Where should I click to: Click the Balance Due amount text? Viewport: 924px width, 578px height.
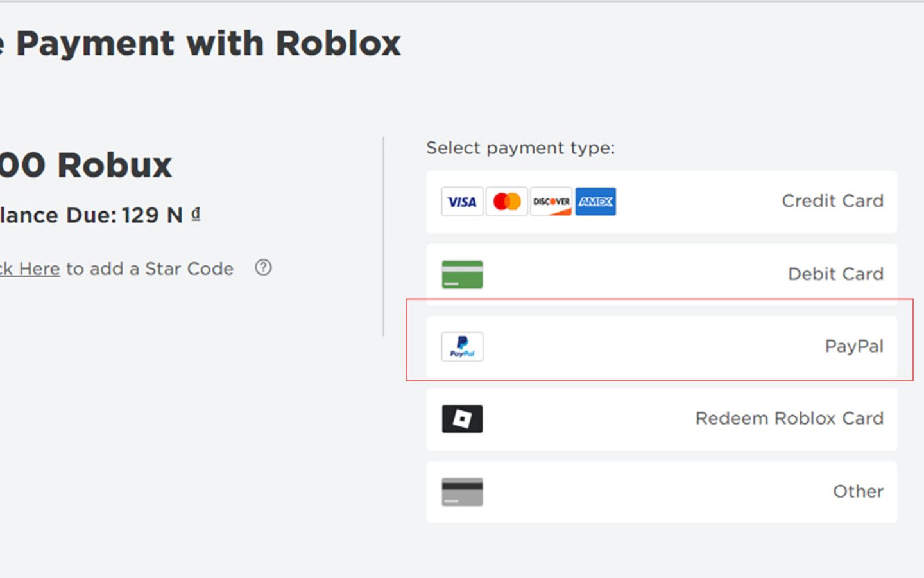(96, 215)
